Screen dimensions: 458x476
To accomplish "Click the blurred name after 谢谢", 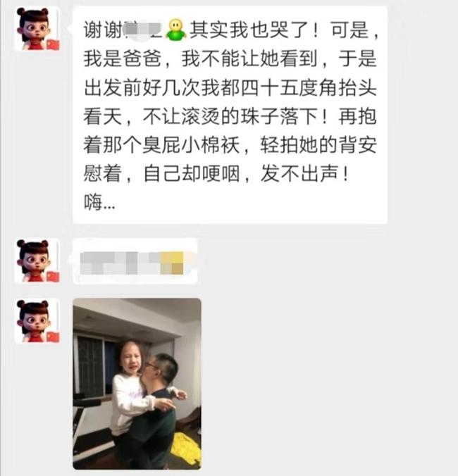I will [143, 30].
